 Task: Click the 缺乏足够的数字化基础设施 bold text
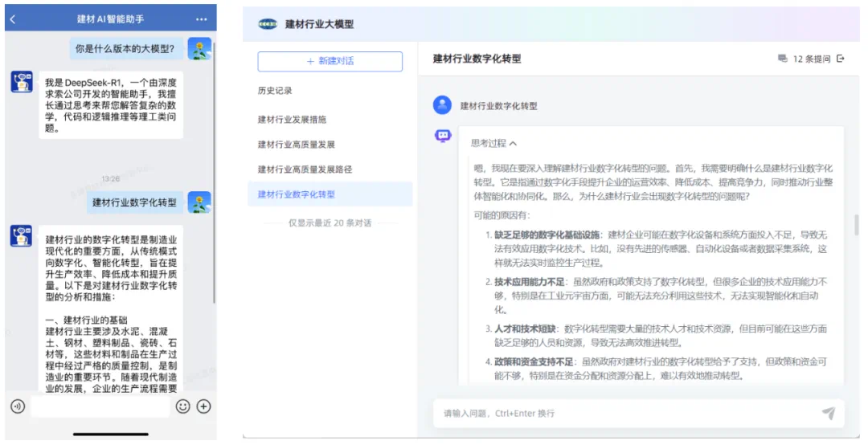(x=547, y=235)
